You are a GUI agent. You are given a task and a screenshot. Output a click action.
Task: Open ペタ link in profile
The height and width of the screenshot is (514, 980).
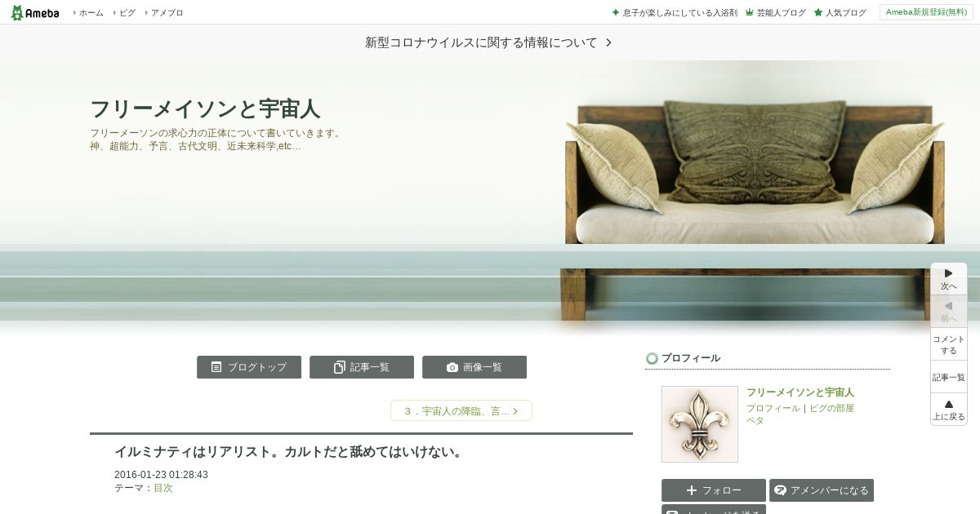[x=755, y=420]
